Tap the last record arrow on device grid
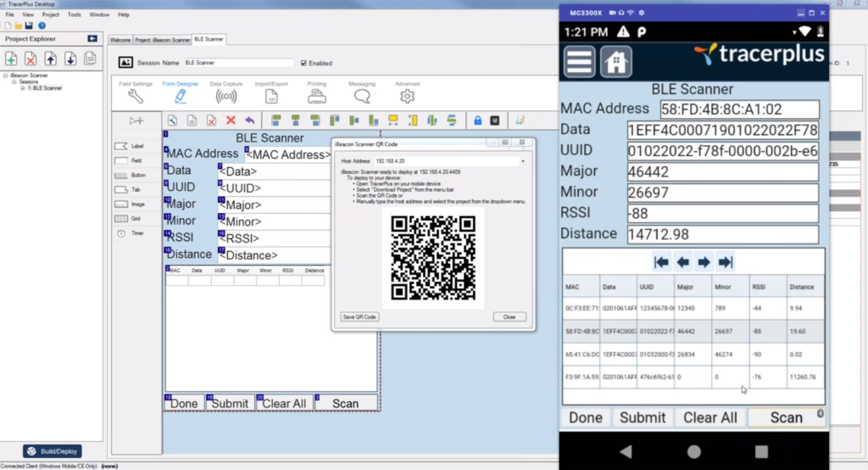Image resolution: width=868 pixels, height=470 pixels. [x=726, y=262]
